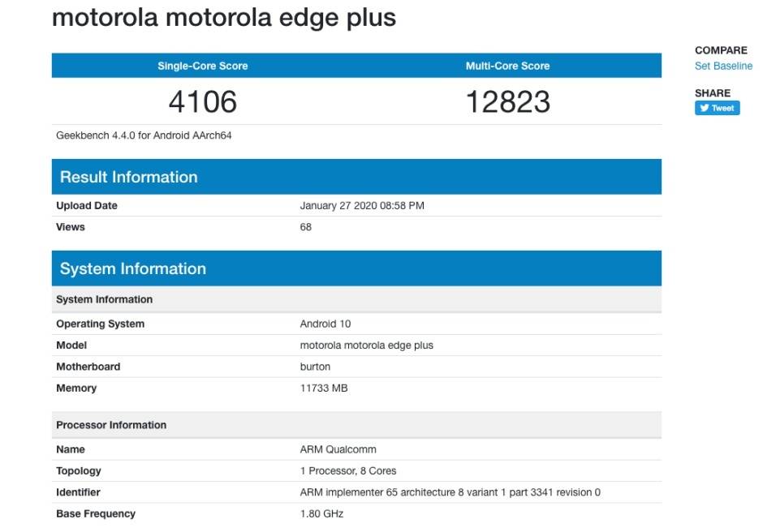Select upload date 'January 27 2020 08:58 PM'
This screenshot has width=763, height=532.
pos(362,205)
